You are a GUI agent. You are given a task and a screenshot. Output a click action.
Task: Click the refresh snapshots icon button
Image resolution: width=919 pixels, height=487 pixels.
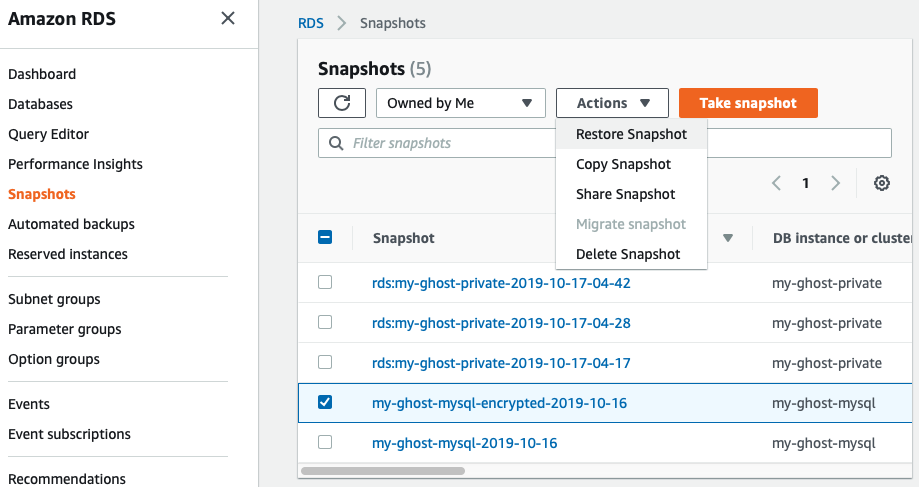(342, 103)
